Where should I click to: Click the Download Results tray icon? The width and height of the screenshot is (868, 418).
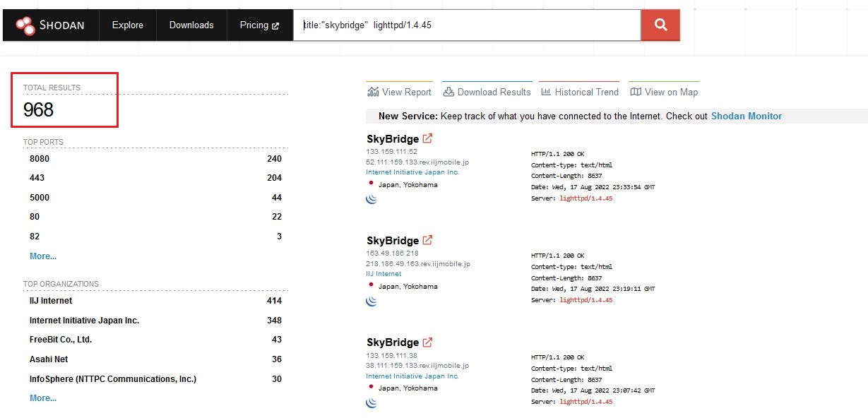point(448,92)
